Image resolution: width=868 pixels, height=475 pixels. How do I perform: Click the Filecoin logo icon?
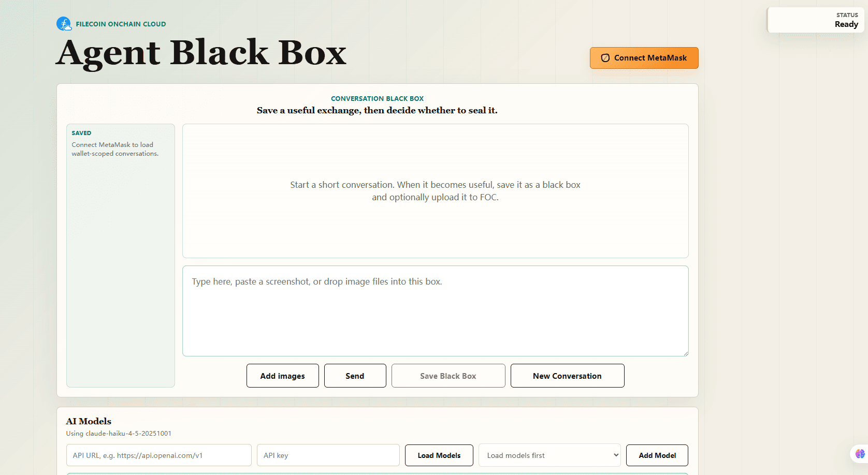(x=64, y=24)
